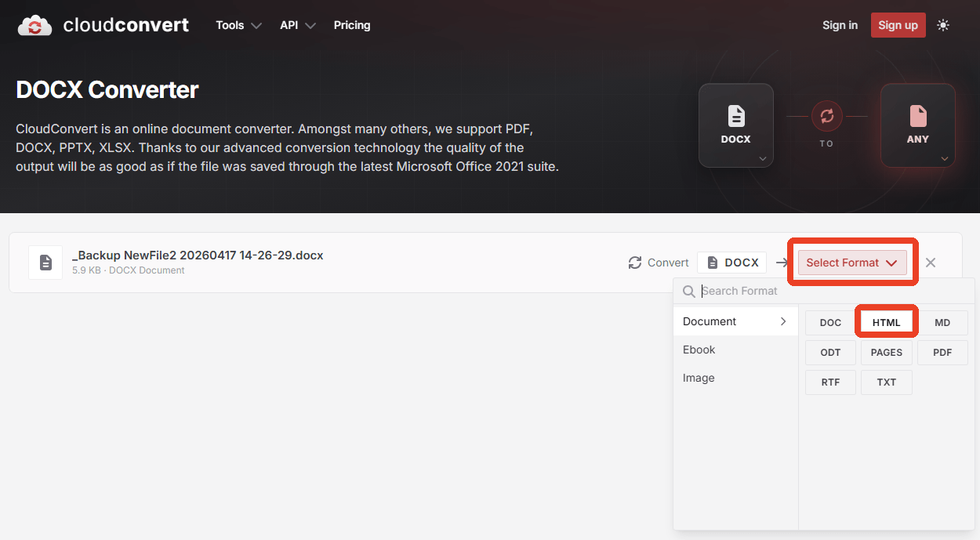Click the DOCX source format card
980x540 pixels.
point(736,125)
